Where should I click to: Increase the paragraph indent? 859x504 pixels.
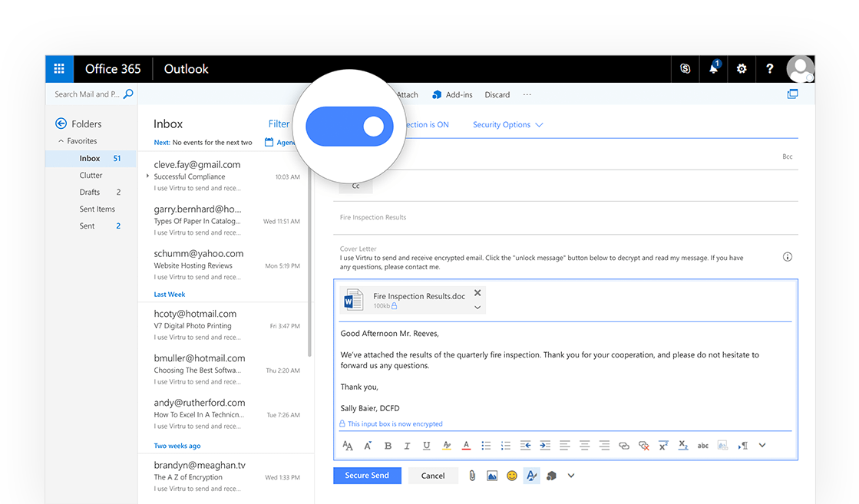click(545, 446)
